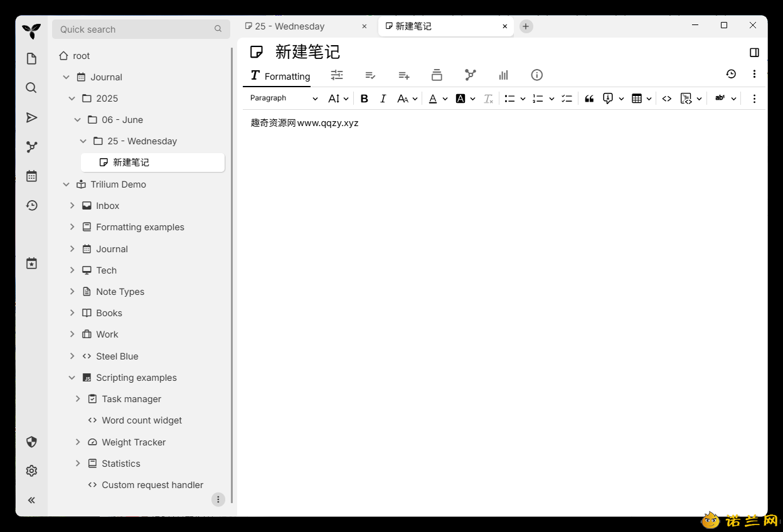Open the Custom request handler note
The image size is (783, 532).
(152, 485)
